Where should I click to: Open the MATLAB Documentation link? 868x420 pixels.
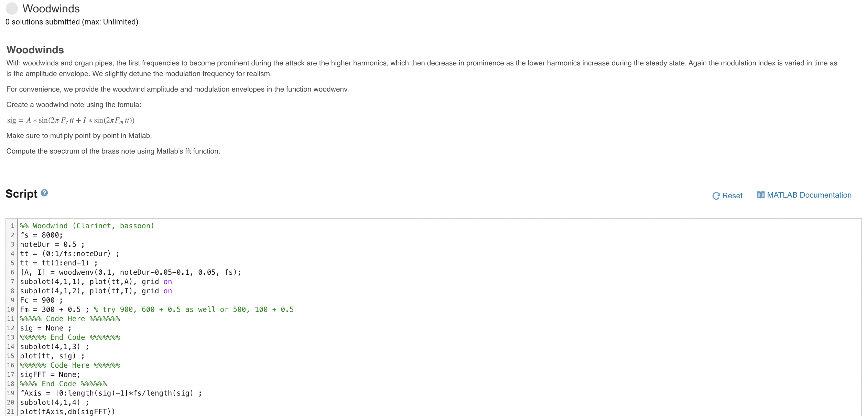[809, 195]
